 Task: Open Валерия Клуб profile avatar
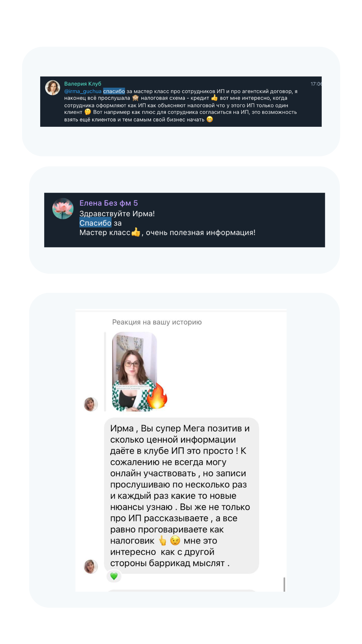[53, 88]
